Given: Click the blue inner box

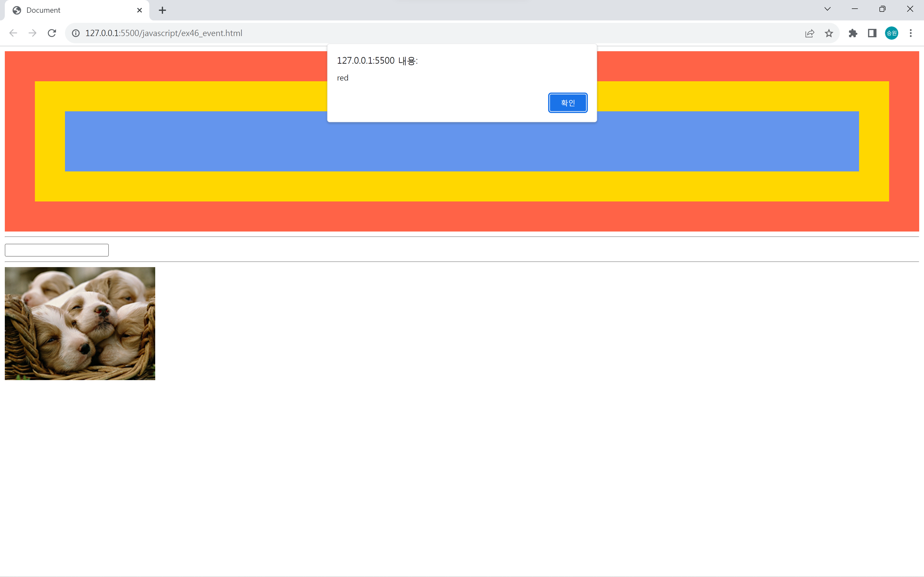Looking at the screenshot, I should tap(458, 147).
